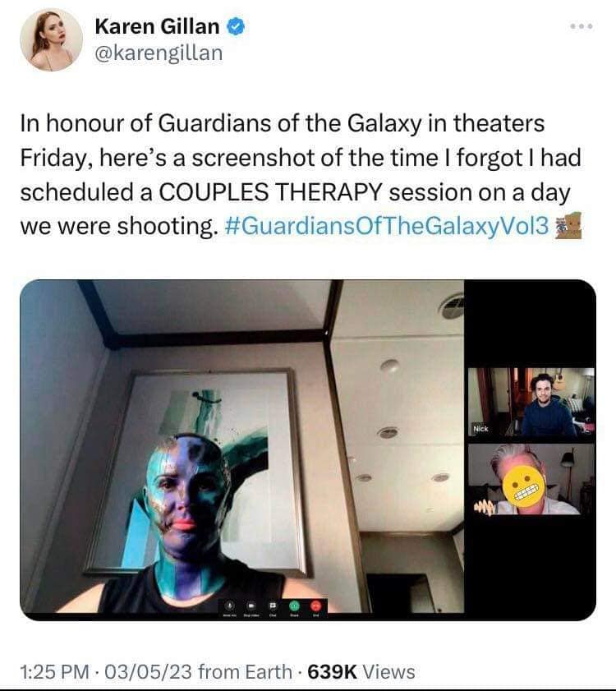
Task: Click the Karen Gillan display name
Action: coord(157,26)
